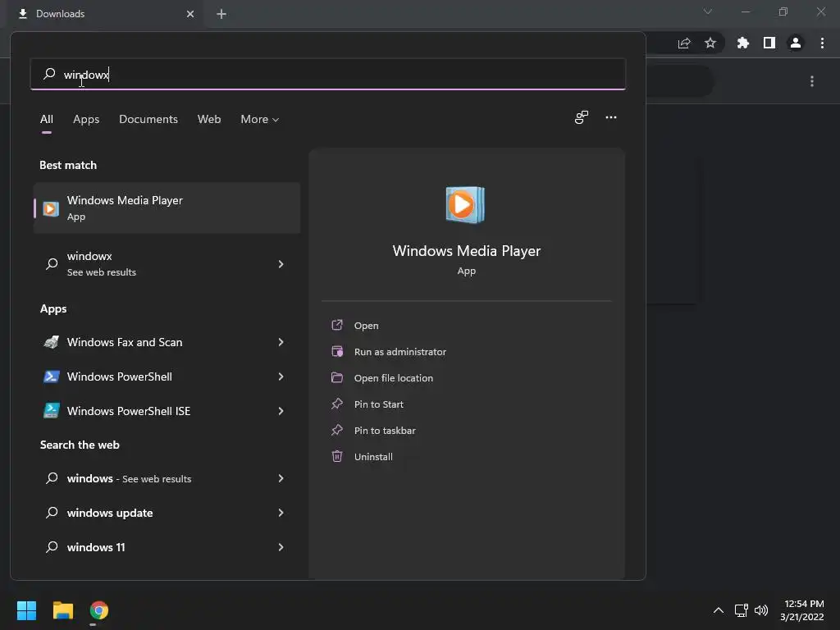840x630 pixels.
Task: Click the volume speaker tray icon
Action: (x=760, y=610)
